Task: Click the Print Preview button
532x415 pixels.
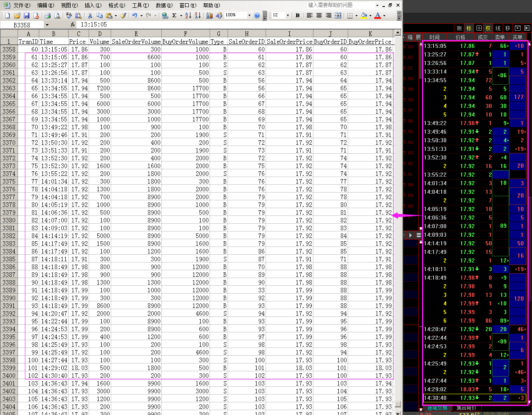Action: (x=57, y=15)
